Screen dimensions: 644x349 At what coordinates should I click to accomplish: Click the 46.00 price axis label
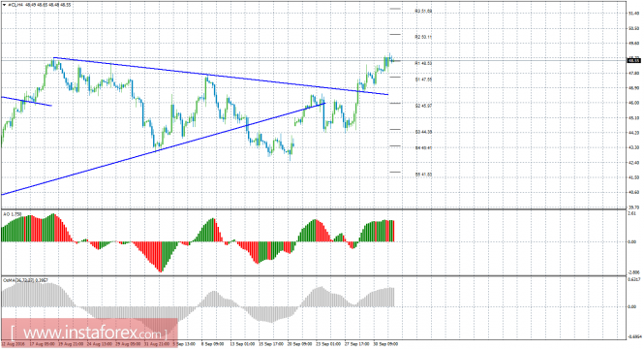[634, 103]
